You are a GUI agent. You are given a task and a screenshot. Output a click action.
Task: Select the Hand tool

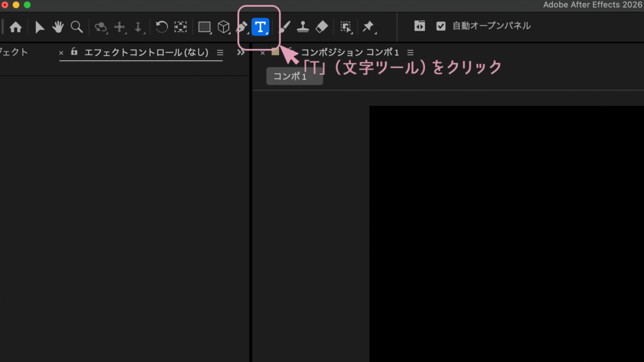coord(58,27)
